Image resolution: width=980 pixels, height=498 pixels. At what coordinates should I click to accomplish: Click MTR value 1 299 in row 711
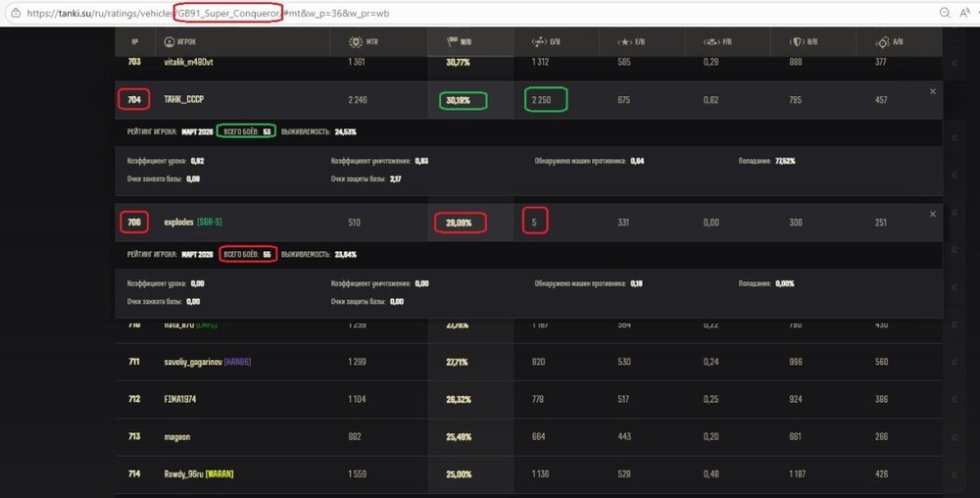[357, 362]
